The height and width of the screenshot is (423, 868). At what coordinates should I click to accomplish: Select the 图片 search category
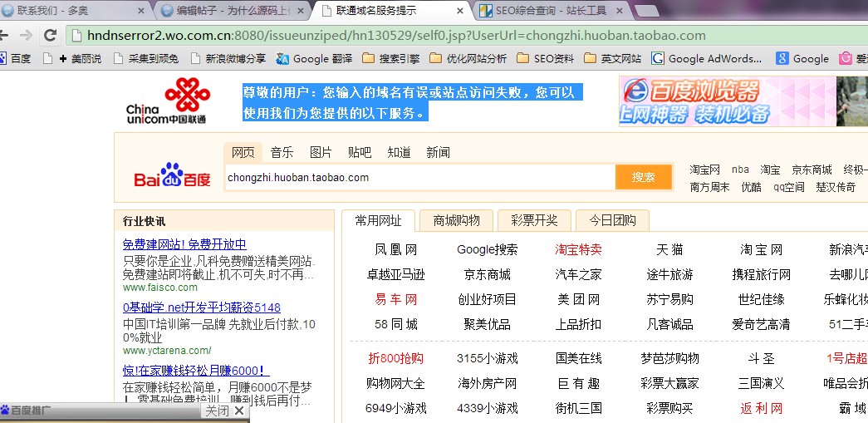click(321, 152)
